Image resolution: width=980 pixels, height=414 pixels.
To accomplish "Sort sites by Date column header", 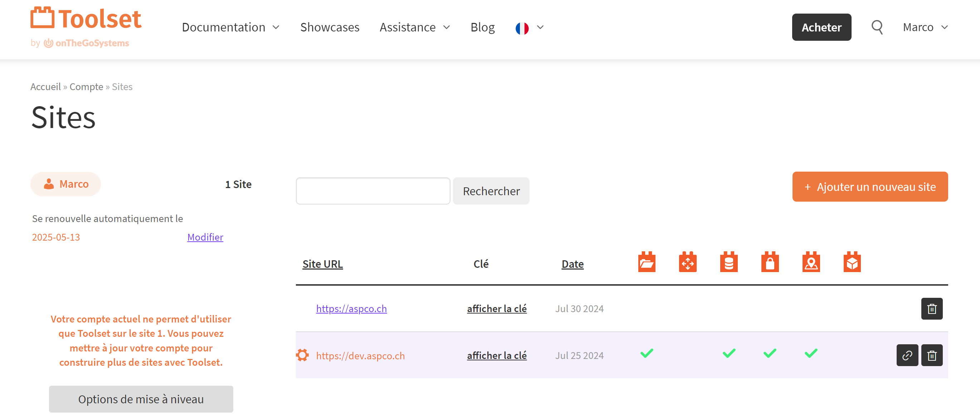I will (572, 264).
